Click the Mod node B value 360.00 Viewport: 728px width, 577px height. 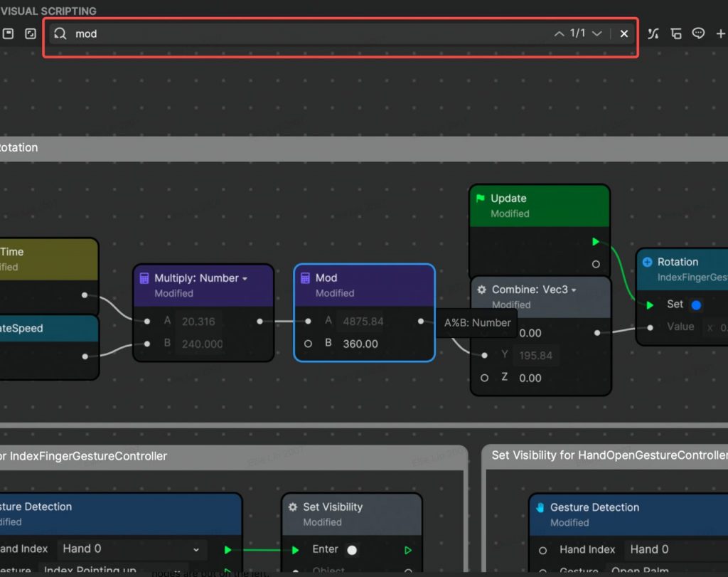click(x=360, y=344)
